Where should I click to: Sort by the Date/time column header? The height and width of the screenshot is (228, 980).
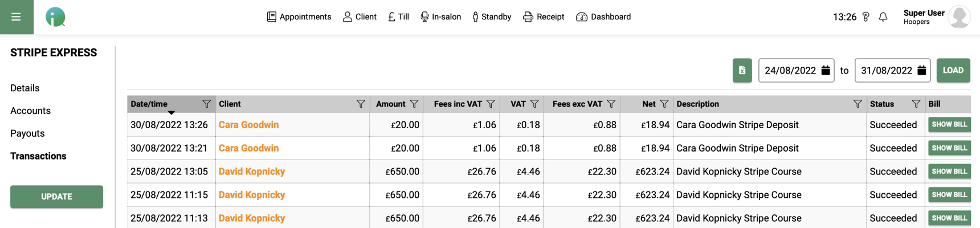[149, 104]
